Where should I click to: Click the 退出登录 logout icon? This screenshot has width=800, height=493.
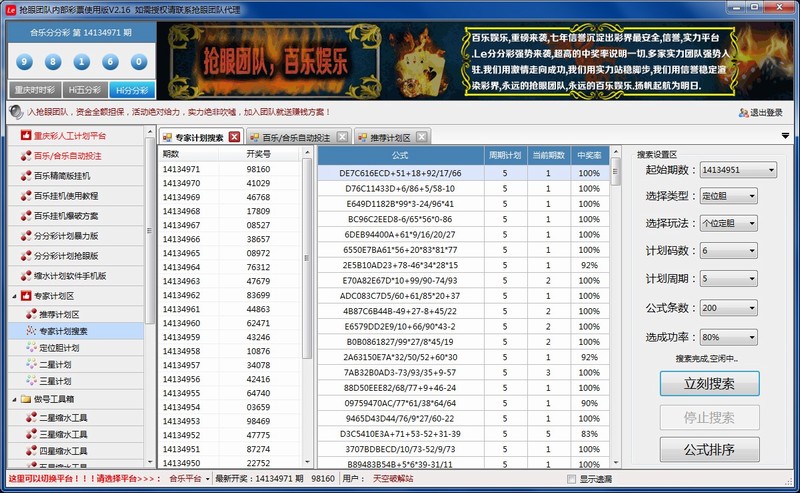coord(743,113)
